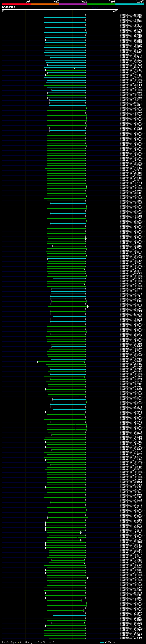
Task: Select hit UniRef100_Q9MAW5
Action: 131,30
